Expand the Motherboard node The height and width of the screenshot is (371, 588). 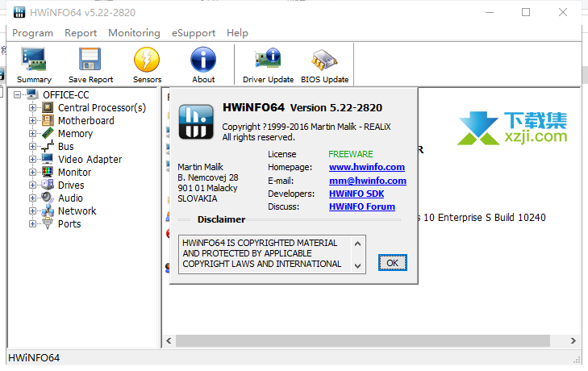(x=32, y=120)
